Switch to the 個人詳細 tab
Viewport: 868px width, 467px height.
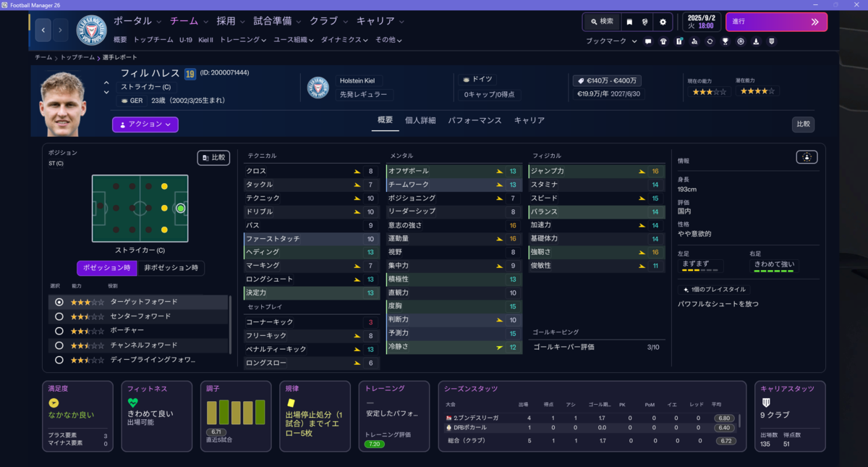[x=420, y=120]
